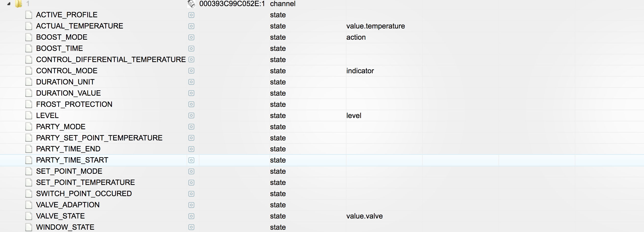The image size is (644, 232).
Task: Select the SET_POINT_TEMPERATURE state
Action: (85, 182)
